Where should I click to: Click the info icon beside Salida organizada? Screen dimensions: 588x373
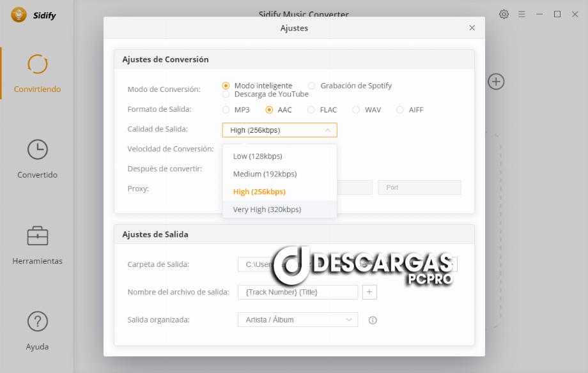pos(373,320)
